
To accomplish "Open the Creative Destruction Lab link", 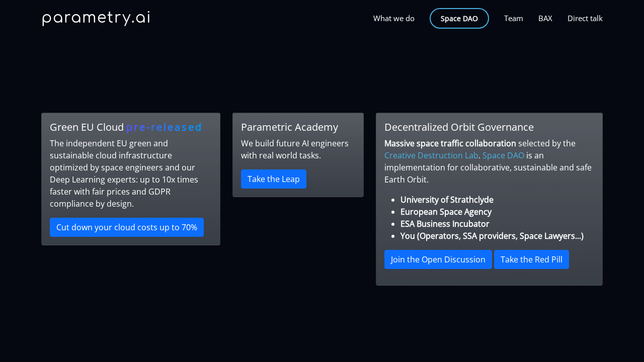I will [431, 155].
